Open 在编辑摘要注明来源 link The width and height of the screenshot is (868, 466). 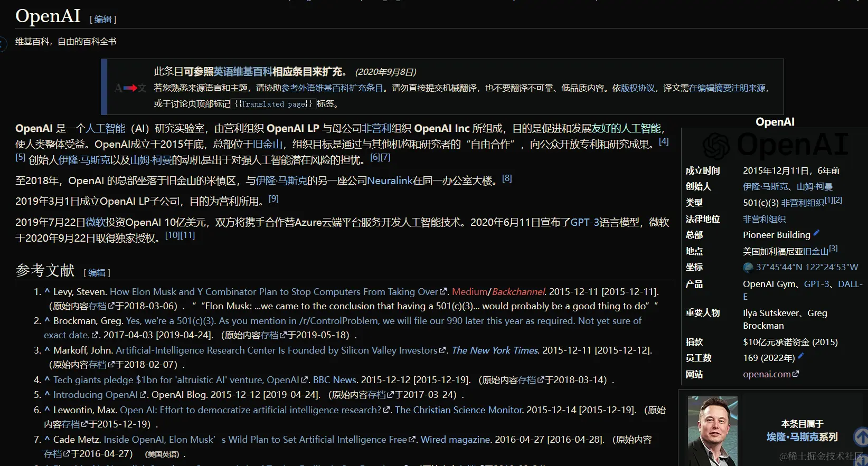[727, 88]
